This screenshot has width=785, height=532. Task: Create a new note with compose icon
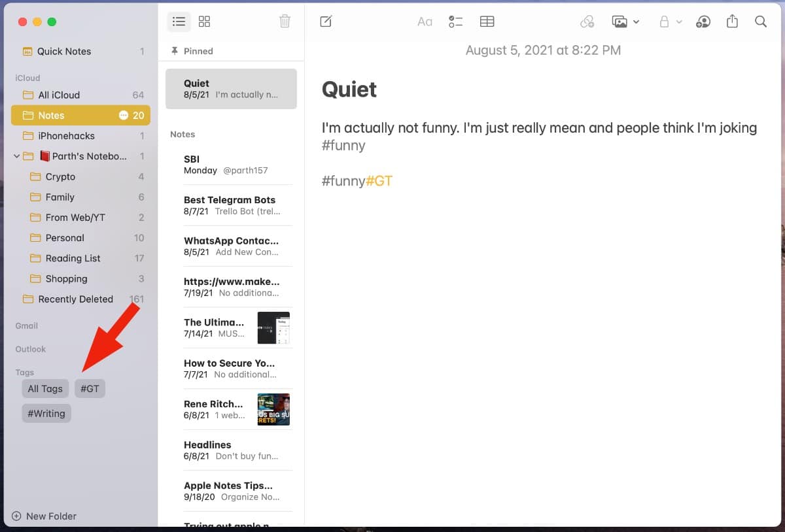(326, 22)
